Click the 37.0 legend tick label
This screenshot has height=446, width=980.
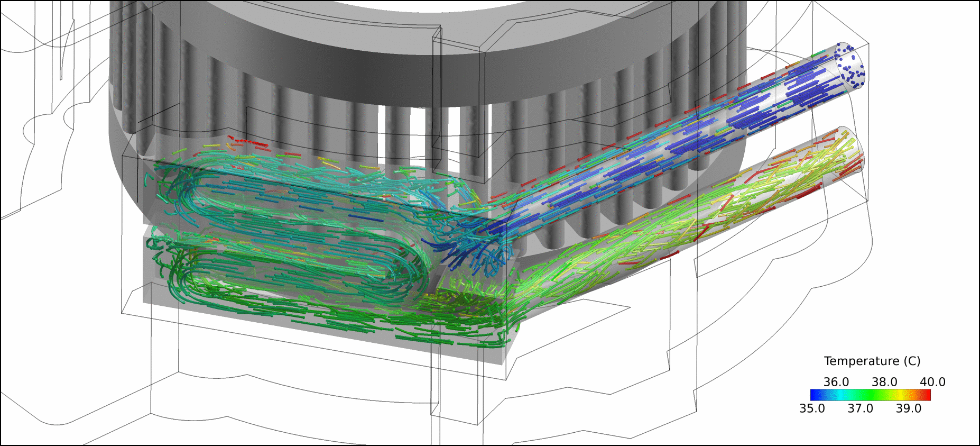pos(860,408)
